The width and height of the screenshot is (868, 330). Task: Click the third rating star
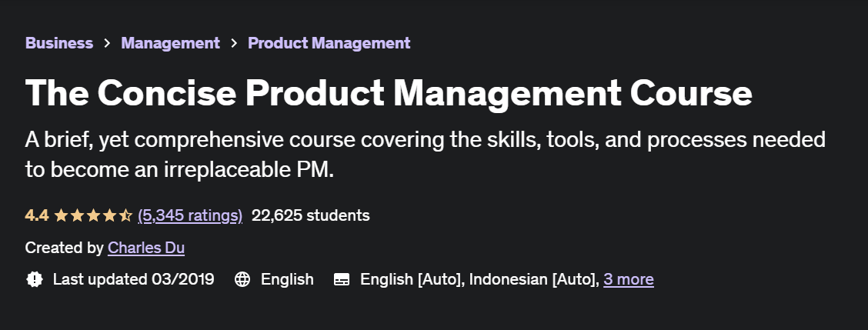pos(93,215)
